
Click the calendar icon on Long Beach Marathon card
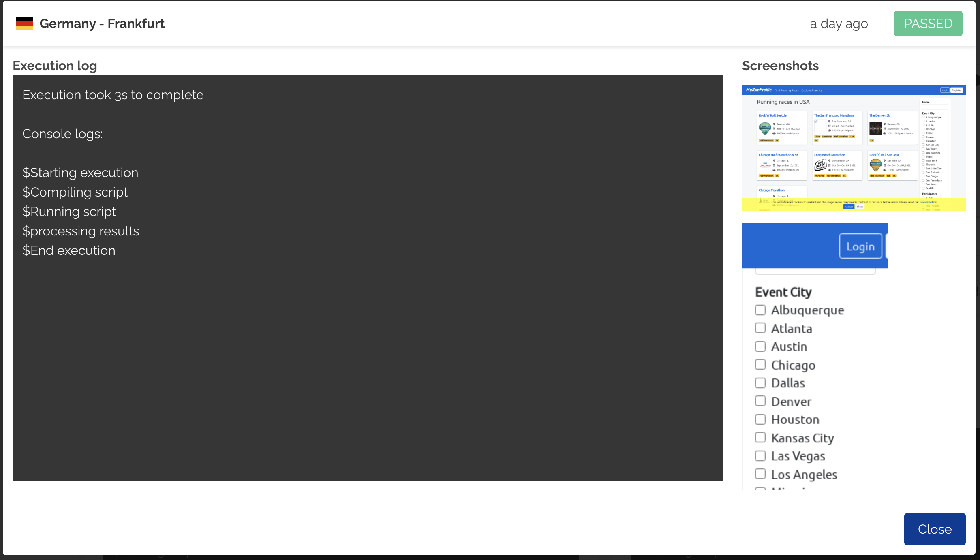[x=830, y=165]
